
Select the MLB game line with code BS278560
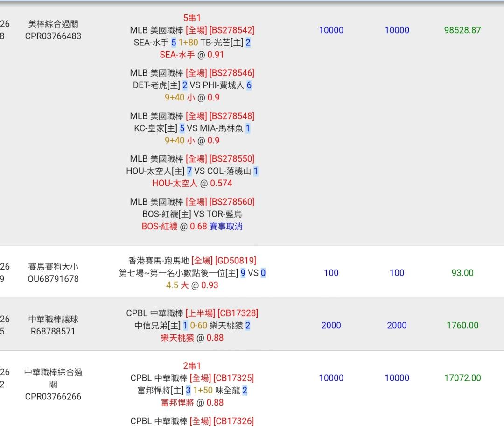tap(192, 202)
